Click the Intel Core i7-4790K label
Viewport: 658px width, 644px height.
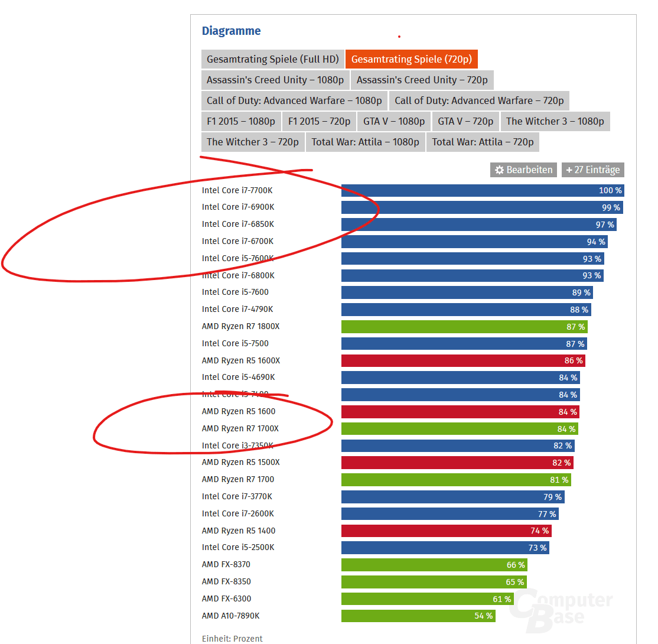(x=237, y=310)
